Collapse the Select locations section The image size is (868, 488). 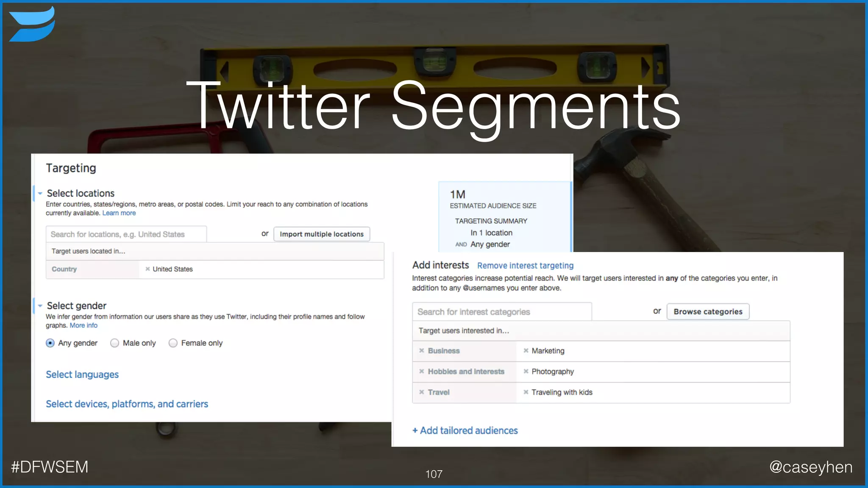[40, 194]
